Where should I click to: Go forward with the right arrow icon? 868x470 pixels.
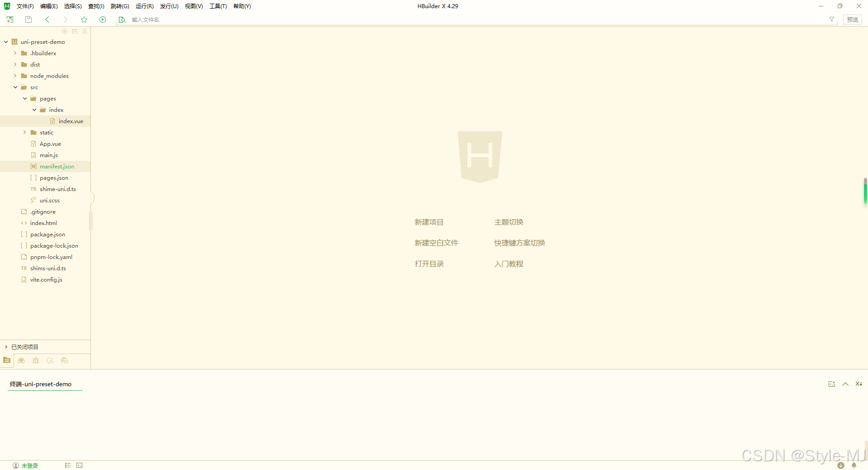(x=66, y=19)
